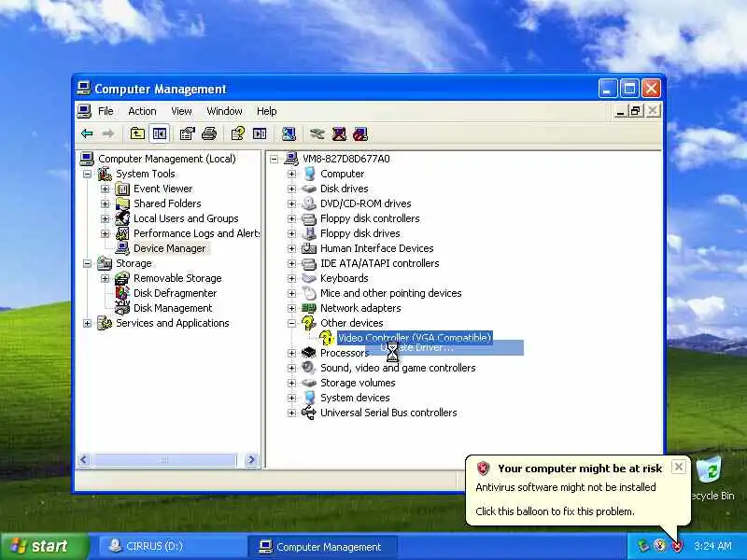747x560 pixels.
Task: Select IDE ATA/ATAPI controllers label
Action: coord(380,263)
